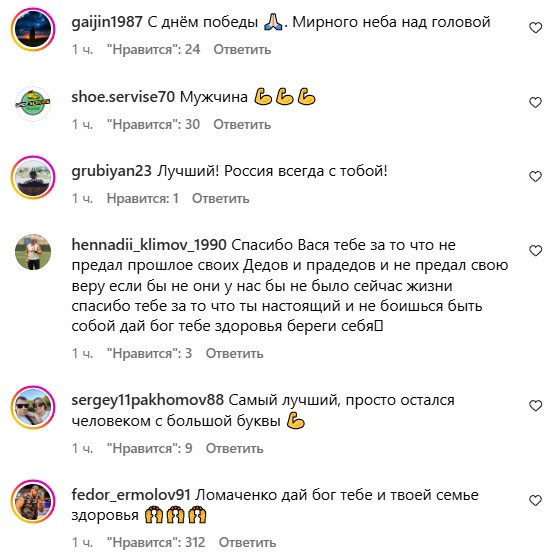Screen dimensions: 545x555
Task: Heart the hennadii_klimov_1990 comment
Action: click(x=535, y=250)
